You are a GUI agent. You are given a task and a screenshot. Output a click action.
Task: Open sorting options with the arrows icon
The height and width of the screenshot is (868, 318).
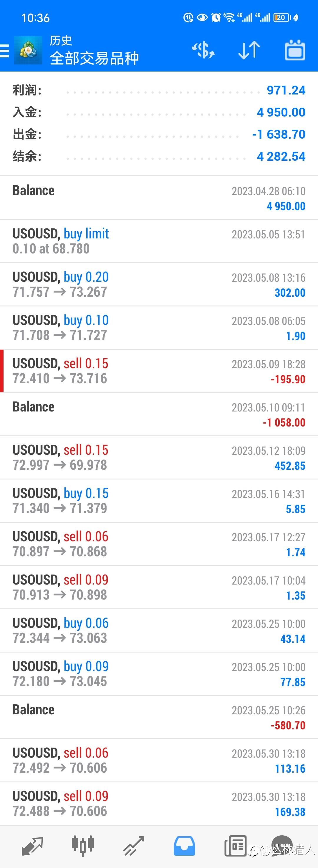pos(249,51)
